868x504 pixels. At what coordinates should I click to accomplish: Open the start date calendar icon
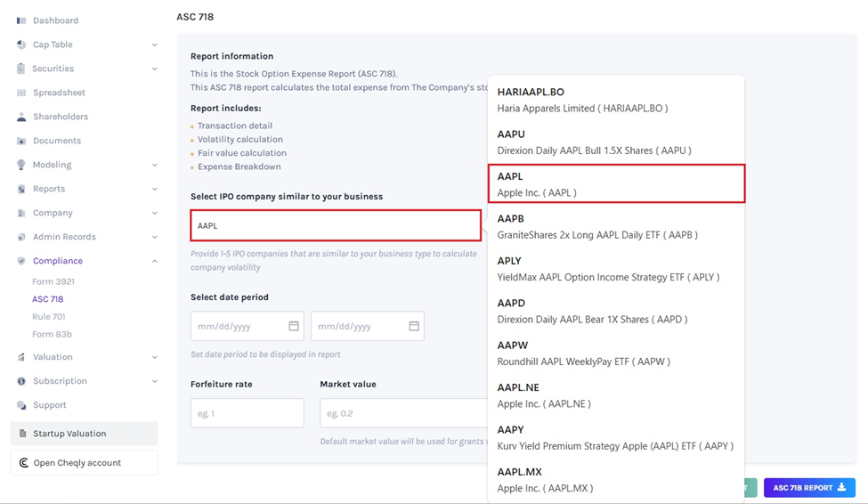click(x=294, y=326)
